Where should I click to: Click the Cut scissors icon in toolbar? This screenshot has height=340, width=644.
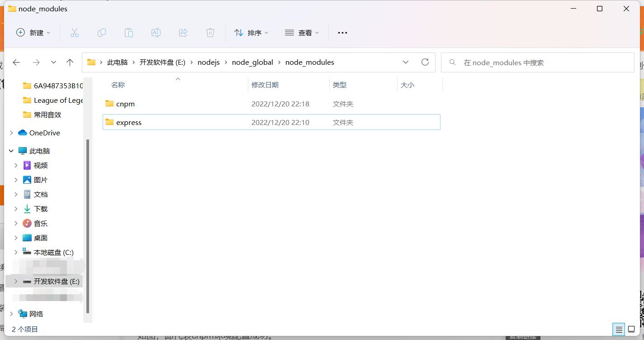[x=75, y=33]
